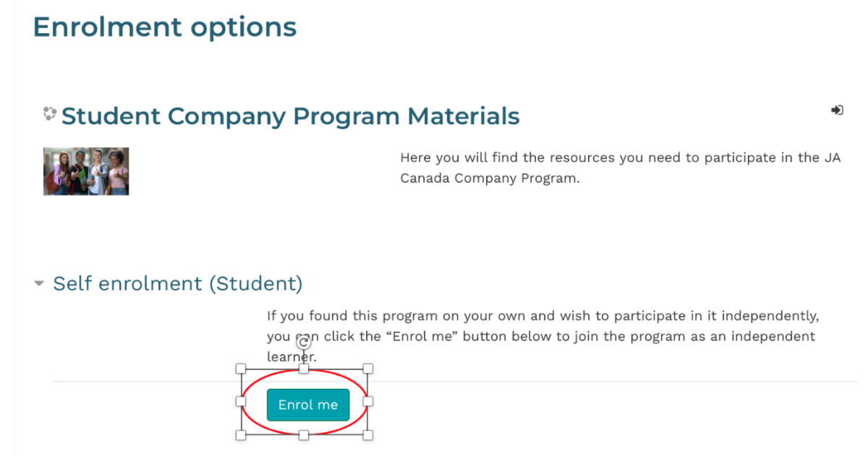Viewport: 868px width, 456px height.
Task: Click the independent learner instructions paragraph
Action: pyautogui.click(x=542, y=336)
